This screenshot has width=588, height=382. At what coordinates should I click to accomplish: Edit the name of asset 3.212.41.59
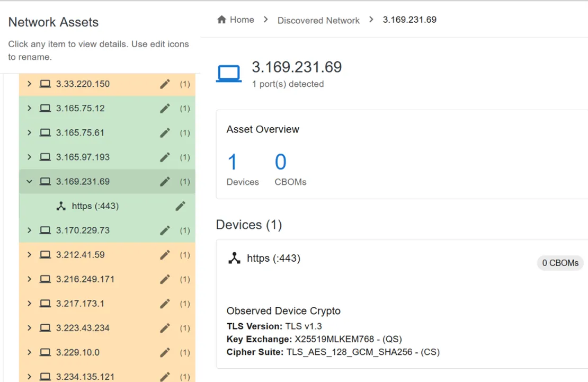coord(165,255)
